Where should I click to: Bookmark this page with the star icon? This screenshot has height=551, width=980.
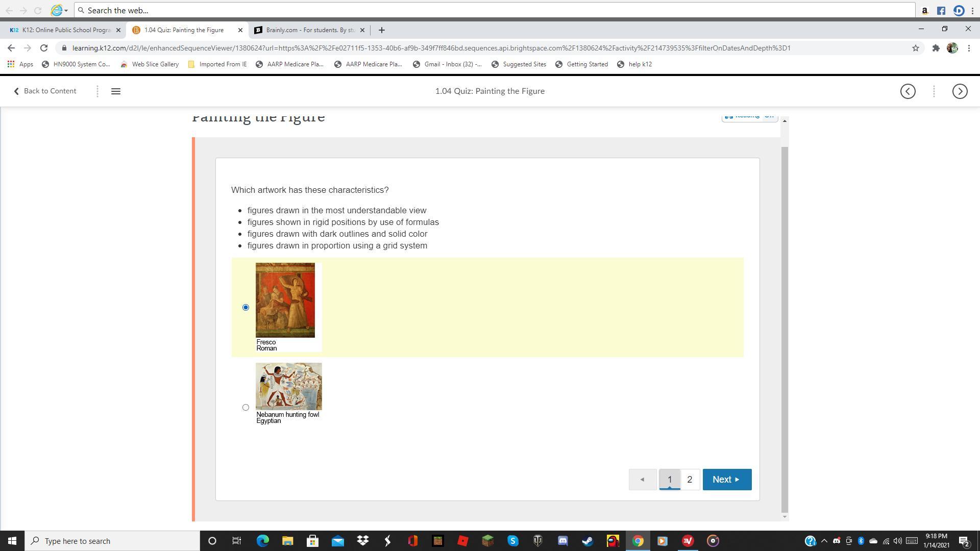[915, 48]
